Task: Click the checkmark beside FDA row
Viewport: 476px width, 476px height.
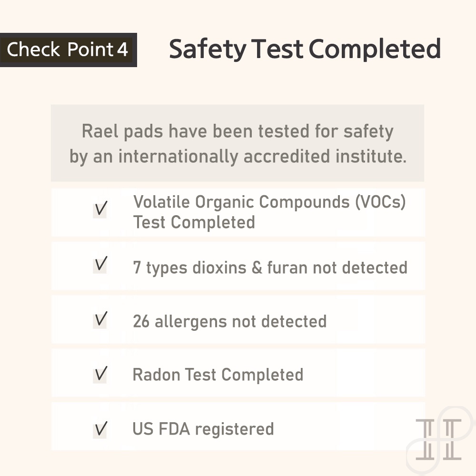Action: coord(101,429)
